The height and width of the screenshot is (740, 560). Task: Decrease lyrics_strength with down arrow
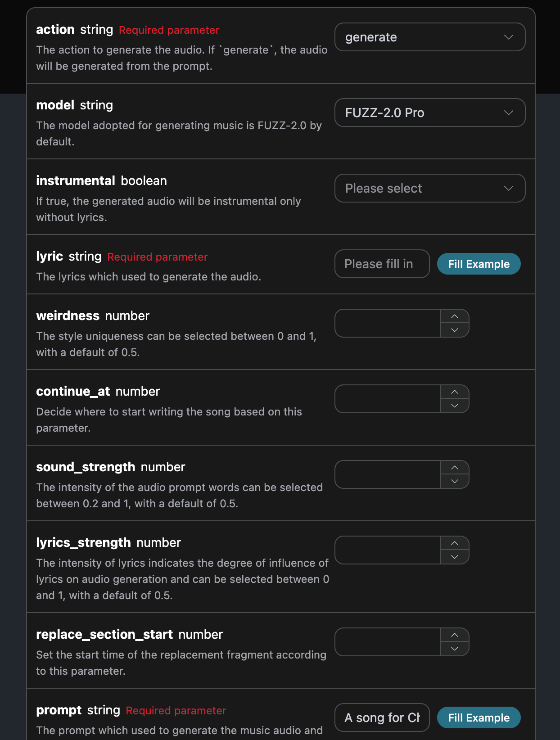point(455,557)
